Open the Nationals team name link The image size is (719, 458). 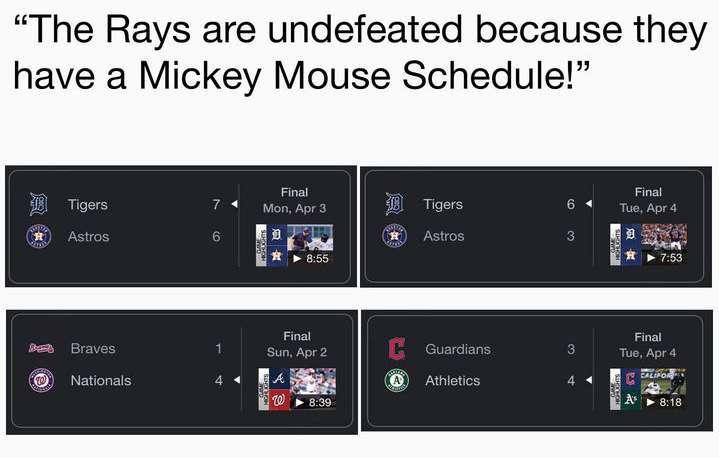(x=100, y=380)
